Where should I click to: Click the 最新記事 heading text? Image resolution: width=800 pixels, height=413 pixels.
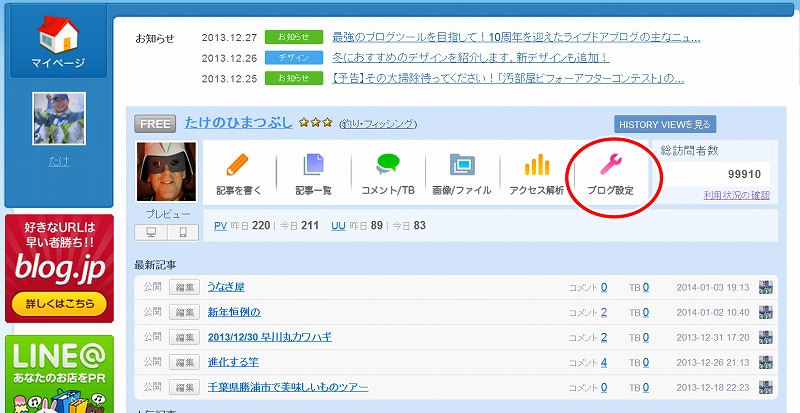(x=155, y=265)
